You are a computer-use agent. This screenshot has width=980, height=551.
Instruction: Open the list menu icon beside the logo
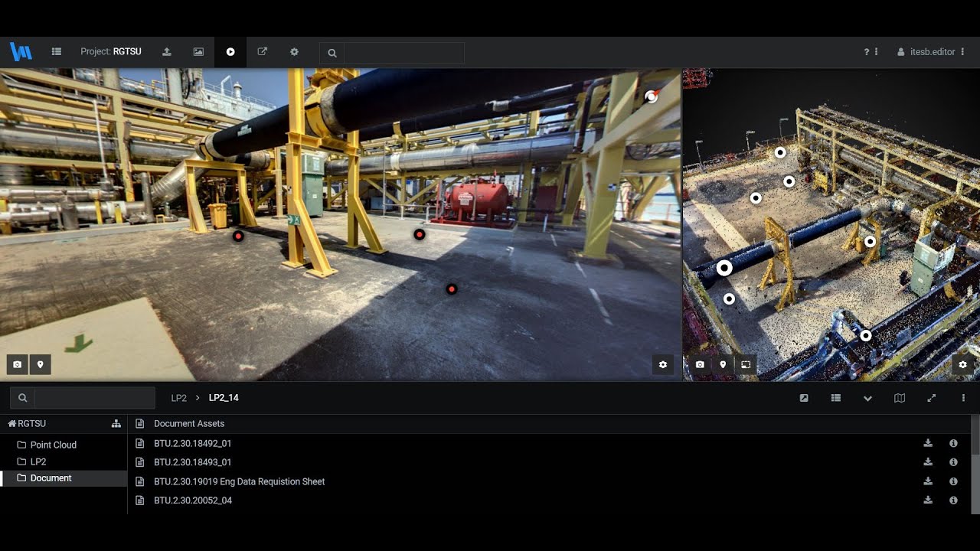point(56,52)
